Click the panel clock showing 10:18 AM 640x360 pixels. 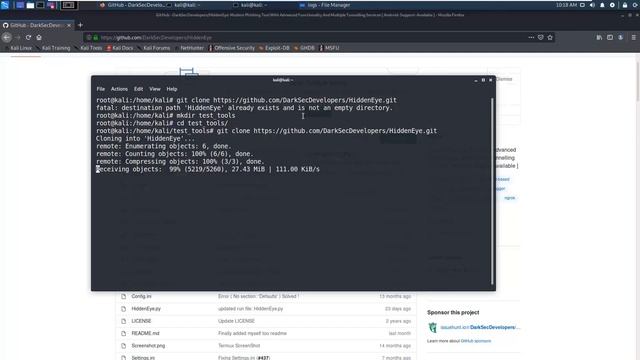coord(566,5)
